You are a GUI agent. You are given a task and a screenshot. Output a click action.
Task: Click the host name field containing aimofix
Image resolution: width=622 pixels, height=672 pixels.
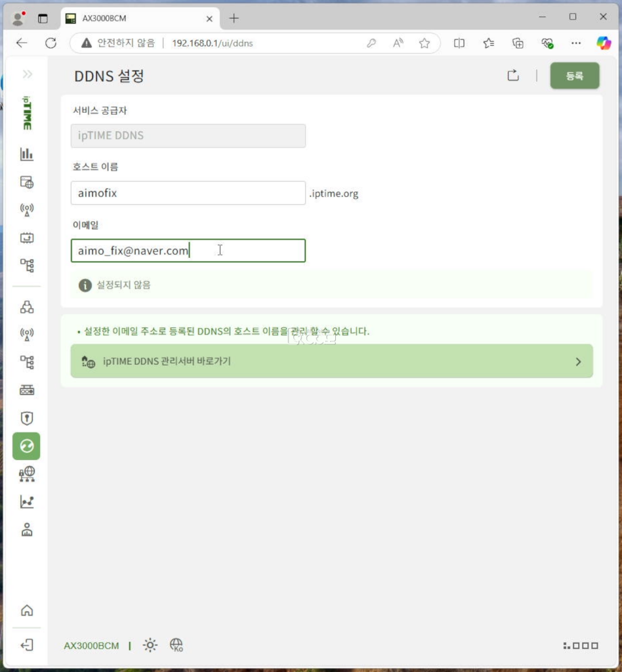[188, 193]
